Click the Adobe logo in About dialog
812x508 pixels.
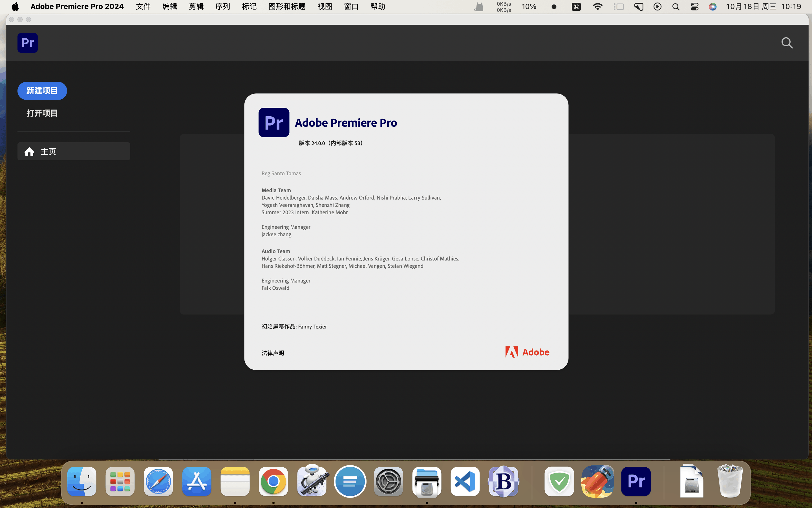click(527, 352)
